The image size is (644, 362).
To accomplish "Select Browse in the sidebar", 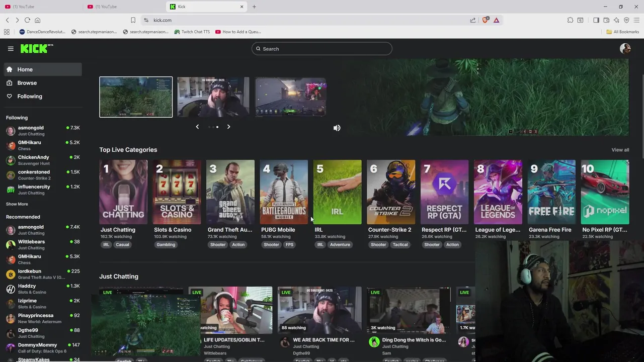I will 43,83.
